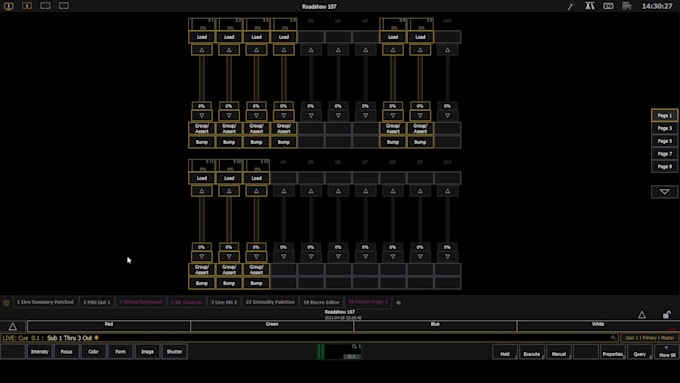Click the first workspace layout icon at top-left
680x383 pixels.
9,6
